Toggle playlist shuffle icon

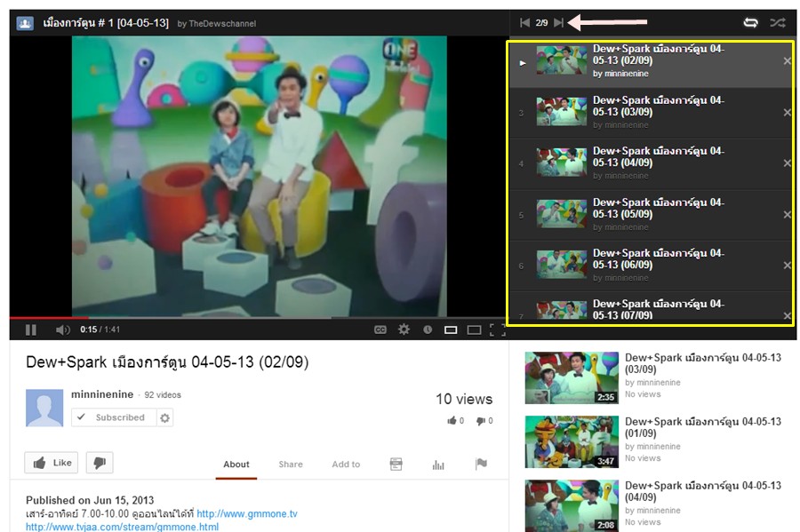click(778, 22)
